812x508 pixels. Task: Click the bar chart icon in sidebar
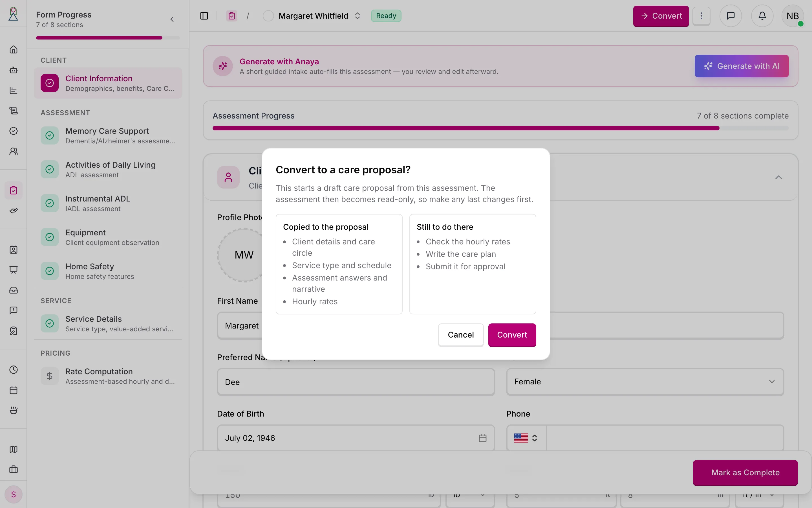(x=14, y=90)
